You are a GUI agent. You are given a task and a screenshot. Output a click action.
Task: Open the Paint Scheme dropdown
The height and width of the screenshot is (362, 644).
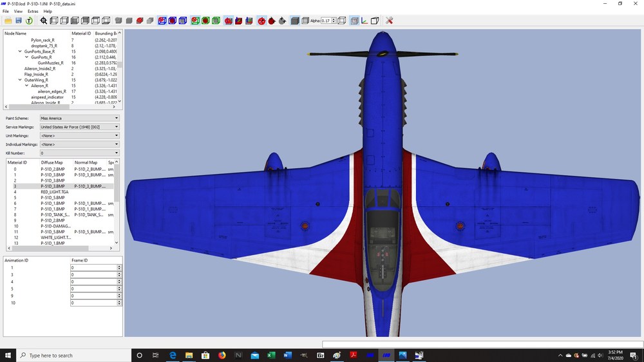pos(79,118)
